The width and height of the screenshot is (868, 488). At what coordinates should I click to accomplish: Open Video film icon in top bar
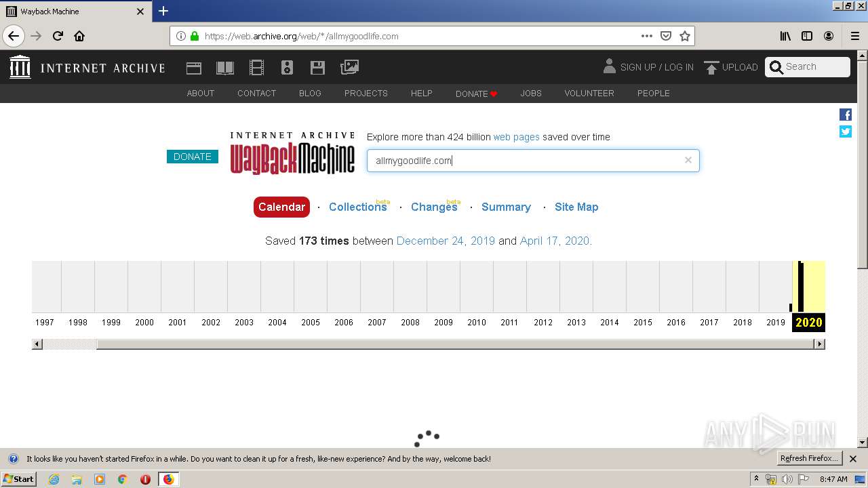256,67
